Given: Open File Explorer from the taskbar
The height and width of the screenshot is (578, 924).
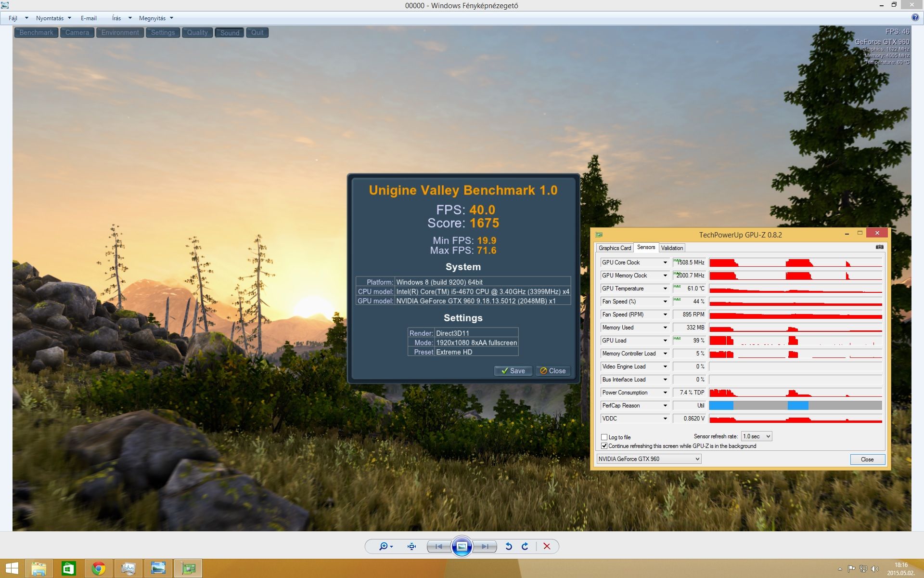Looking at the screenshot, I should pos(39,569).
